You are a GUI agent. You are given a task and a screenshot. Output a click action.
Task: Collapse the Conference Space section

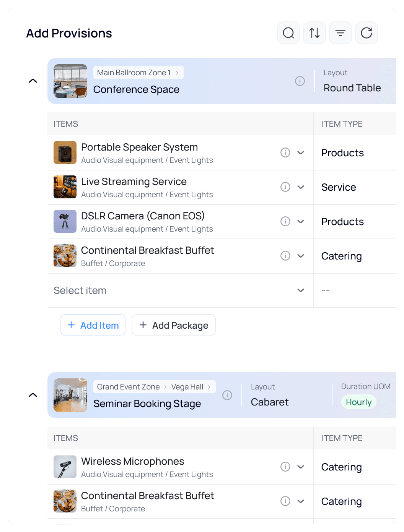33,81
